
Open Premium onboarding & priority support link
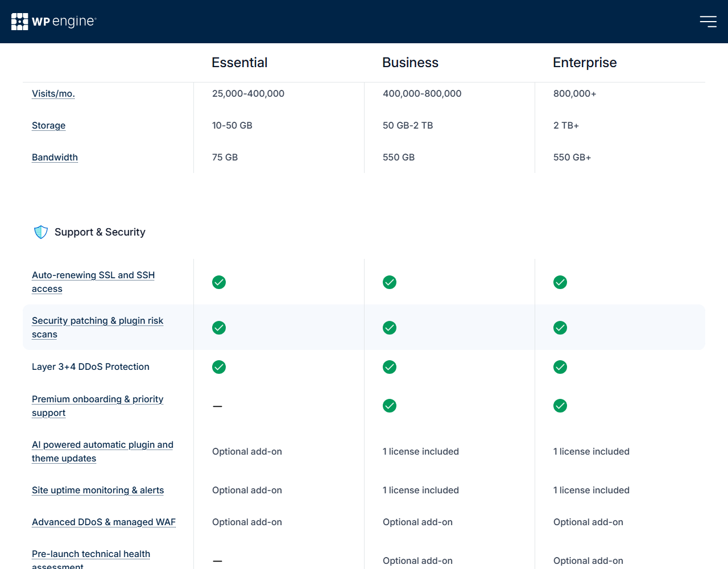pyautogui.click(x=98, y=406)
